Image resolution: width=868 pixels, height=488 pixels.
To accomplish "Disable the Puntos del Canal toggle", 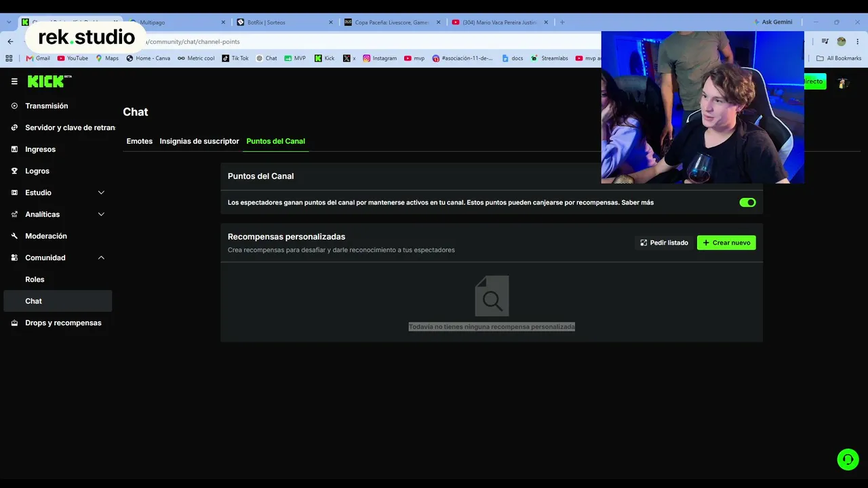I will click(747, 203).
